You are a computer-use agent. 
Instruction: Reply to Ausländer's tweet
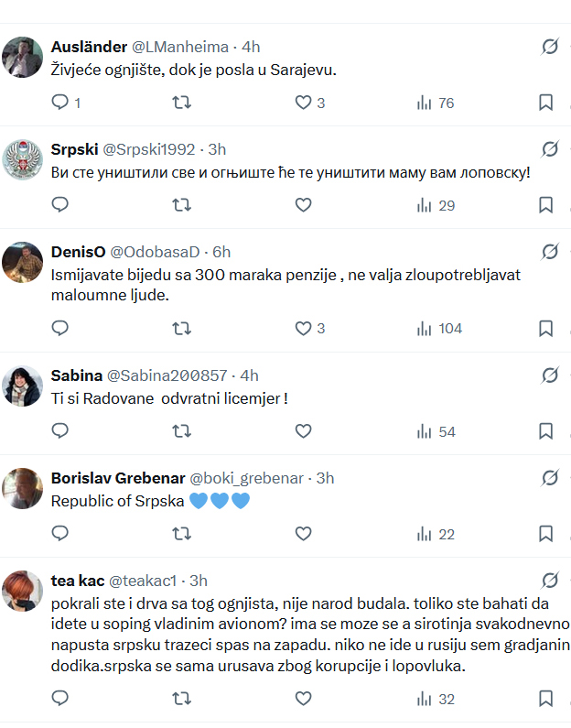click(x=60, y=103)
